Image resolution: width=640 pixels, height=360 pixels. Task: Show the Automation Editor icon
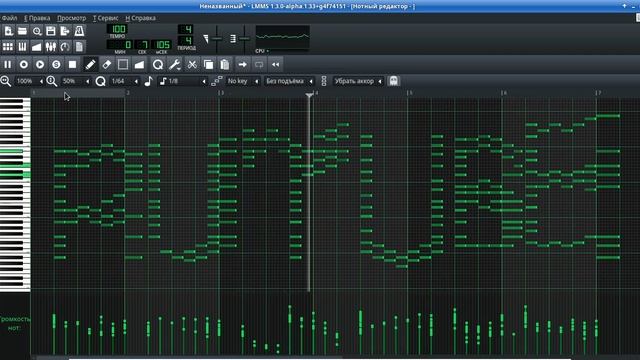(37, 47)
